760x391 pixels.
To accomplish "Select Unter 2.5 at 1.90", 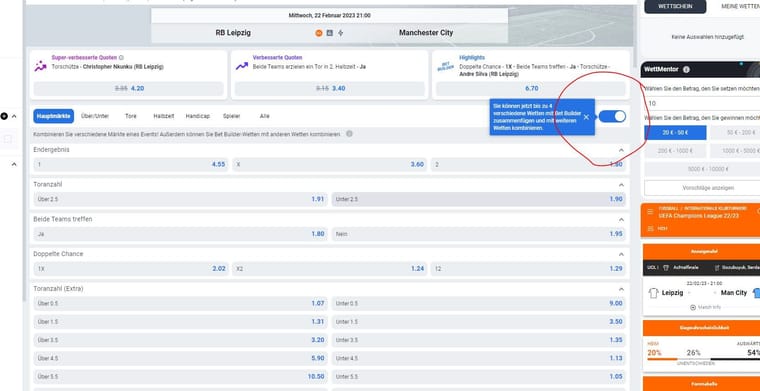I will pos(478,199).
